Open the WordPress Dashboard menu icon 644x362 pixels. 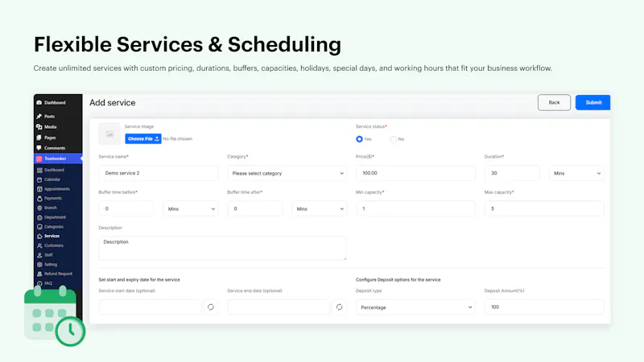coord(39,103)
